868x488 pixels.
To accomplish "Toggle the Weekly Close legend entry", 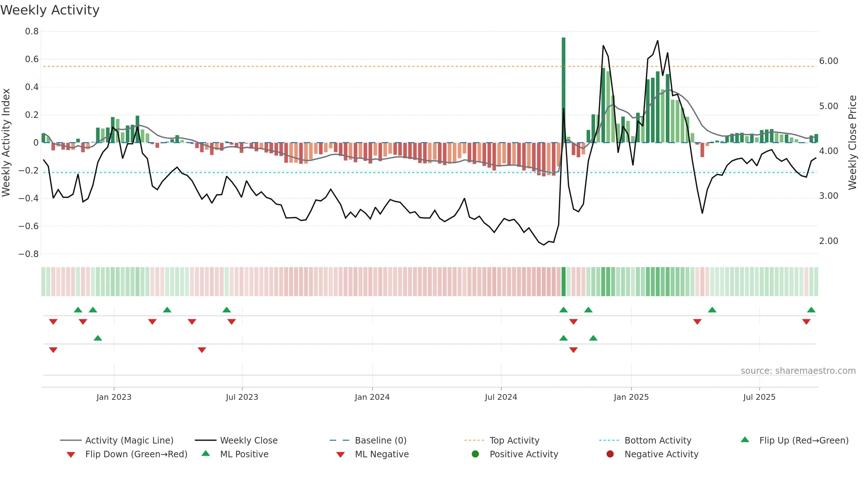I will [236, 440].
